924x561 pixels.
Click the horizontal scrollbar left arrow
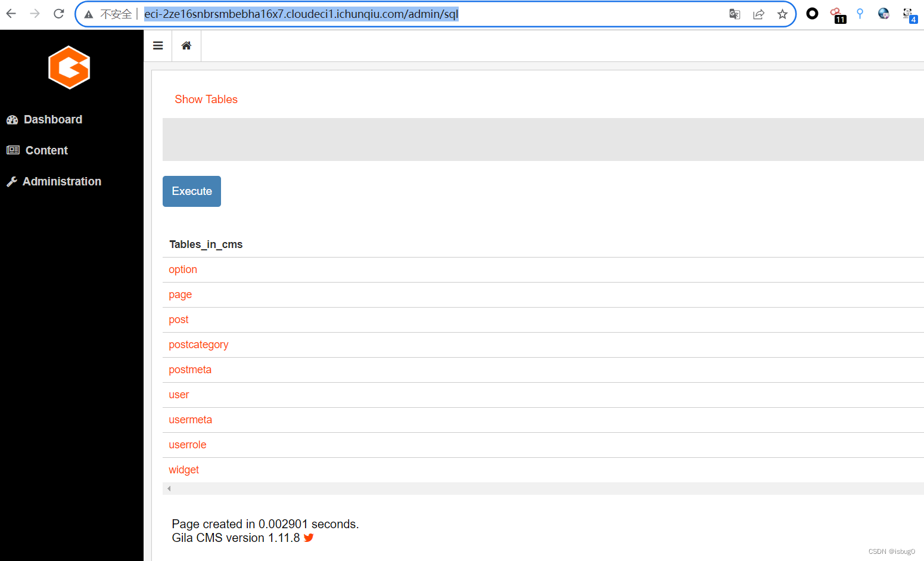169,488
